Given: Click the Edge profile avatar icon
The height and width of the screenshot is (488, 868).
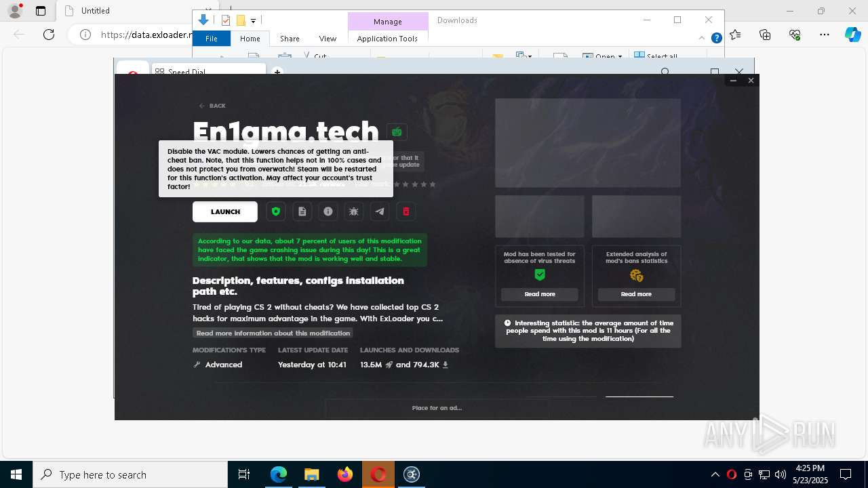Looking at the screenshot, I should [14, 11].
